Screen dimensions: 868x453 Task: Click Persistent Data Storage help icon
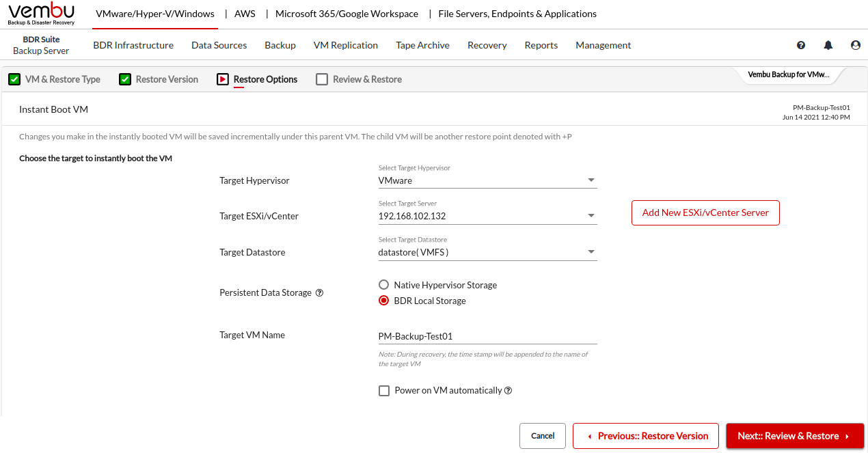pyautogui.click(x=319, y=293)
